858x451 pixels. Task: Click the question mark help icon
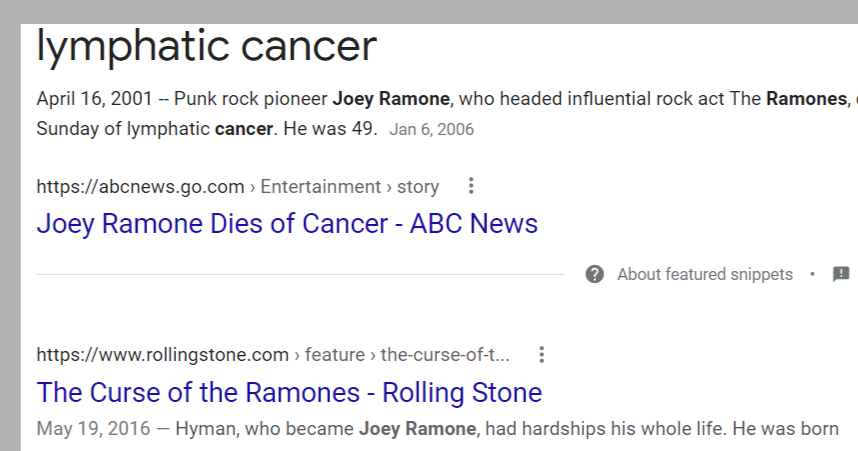594,274
